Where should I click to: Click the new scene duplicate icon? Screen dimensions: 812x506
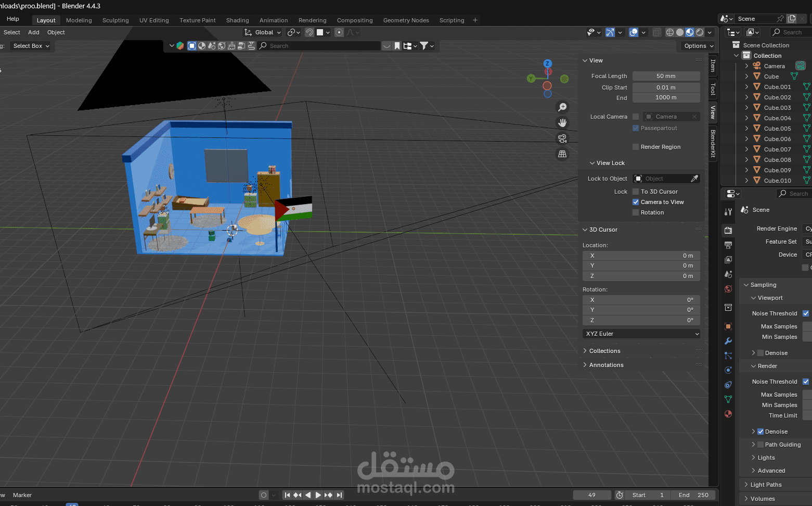[x=792, y=19]
